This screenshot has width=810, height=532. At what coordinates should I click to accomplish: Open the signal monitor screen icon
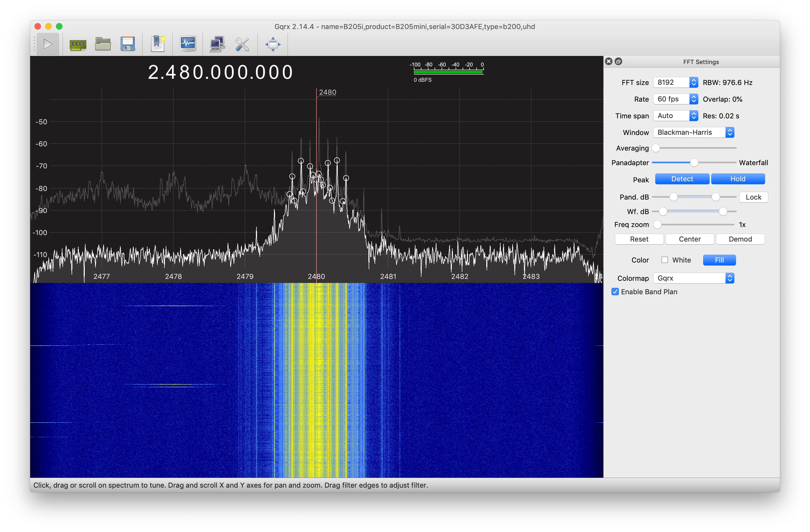pos(188,44)
